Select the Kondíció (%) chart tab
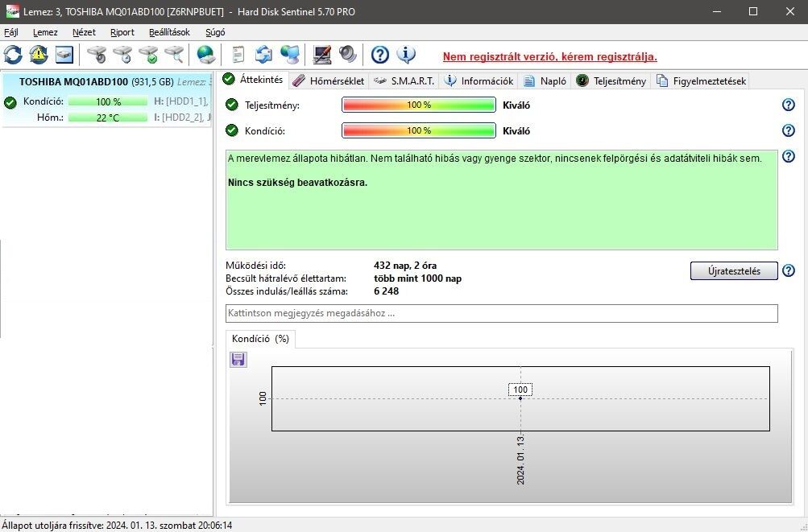 [x=261, y=339]
